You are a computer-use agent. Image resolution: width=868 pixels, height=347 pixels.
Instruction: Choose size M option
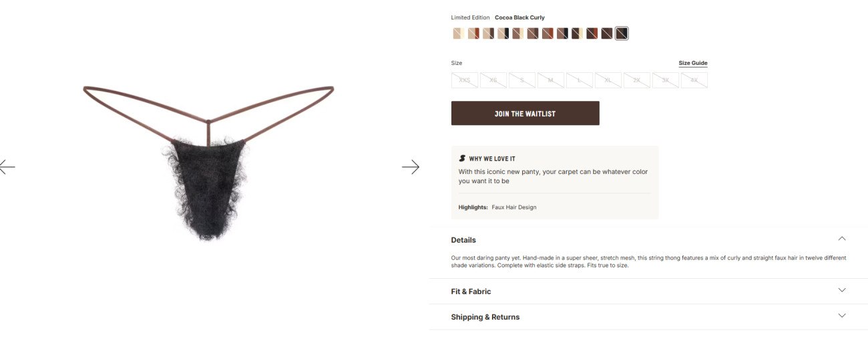pyautogui.click(x=551, y=80)
